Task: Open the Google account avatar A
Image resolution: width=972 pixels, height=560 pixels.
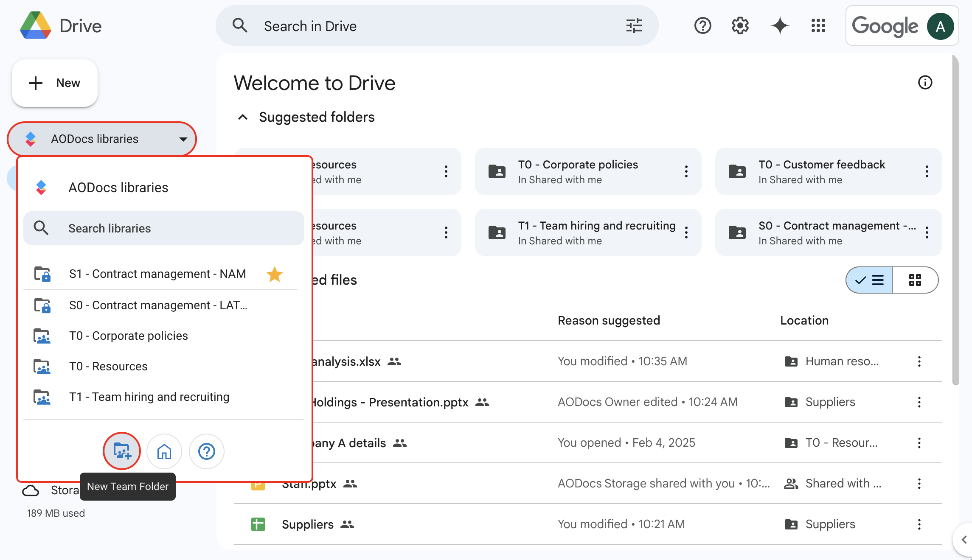Action: pyautogui.click(x=941, y=26)
